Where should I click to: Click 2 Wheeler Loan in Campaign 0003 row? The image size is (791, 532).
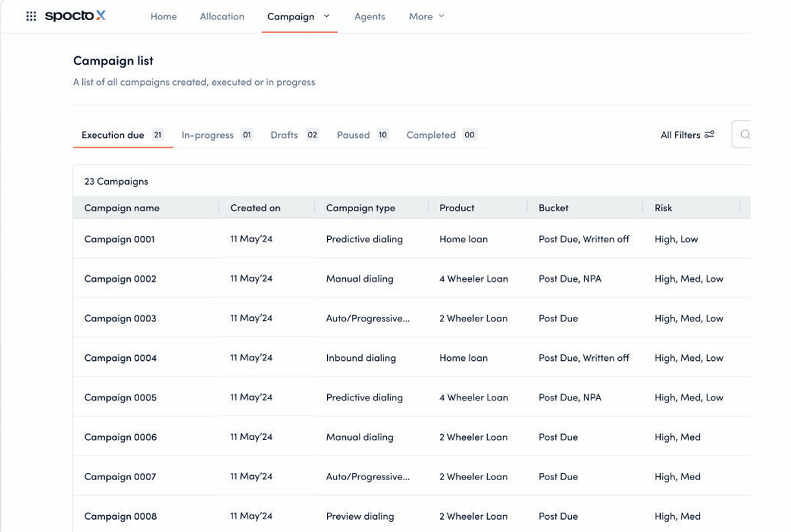(474, 318)
